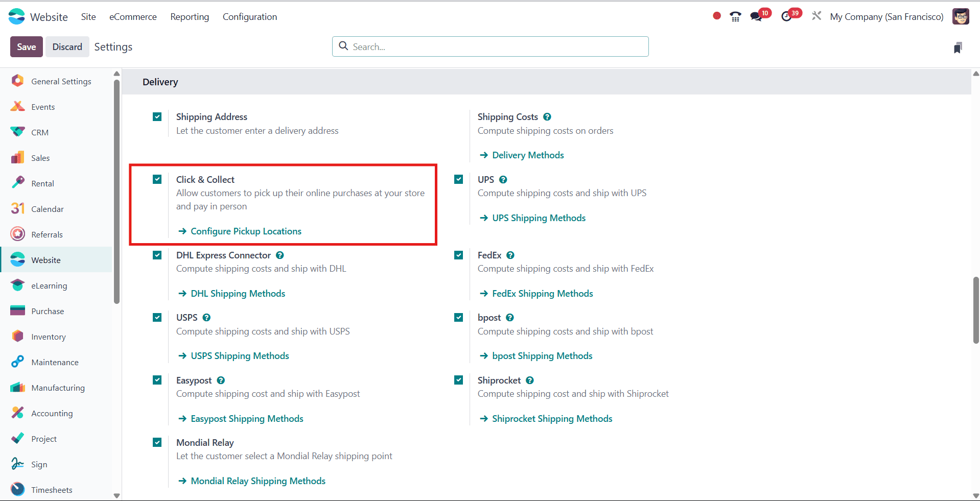Open Project settings in the sidebar

tap(56, 439)
